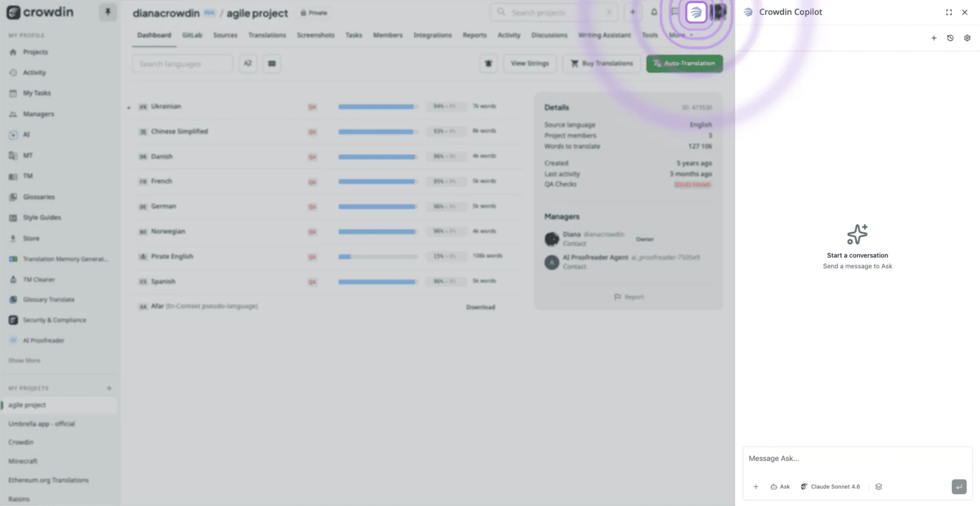Open French language progress bar
Screen dimensions: 980x506
[378, 181]
